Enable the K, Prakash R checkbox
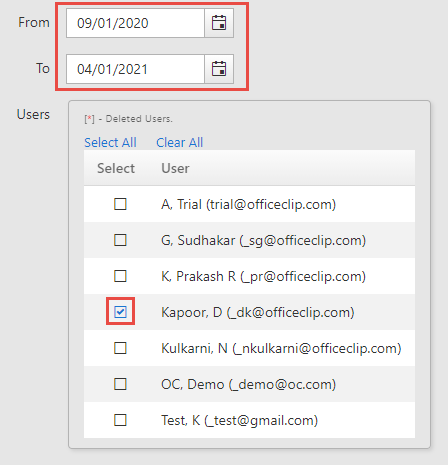 pyautogui.click(x=120, y=276)
